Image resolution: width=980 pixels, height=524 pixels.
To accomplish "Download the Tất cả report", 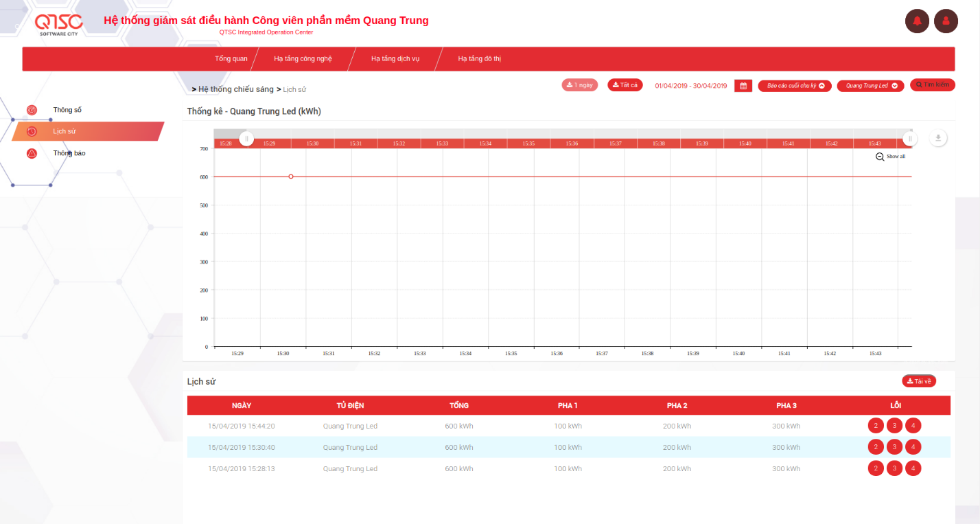I will [x=625, y=85].
